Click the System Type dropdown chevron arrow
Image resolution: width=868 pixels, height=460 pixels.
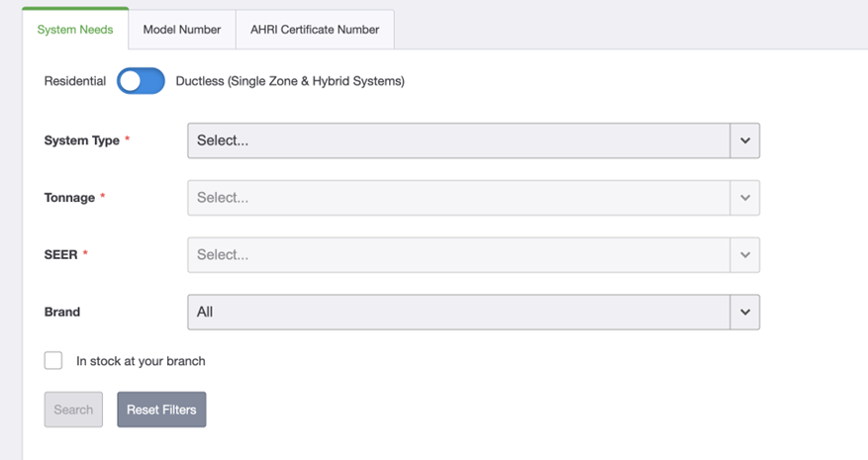(x=744, y=140)
